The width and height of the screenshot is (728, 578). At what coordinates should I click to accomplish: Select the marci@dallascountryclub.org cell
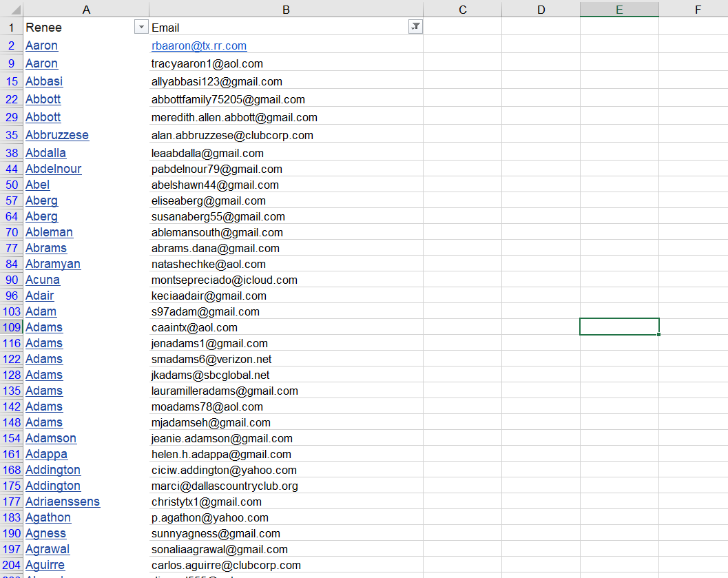tap(225, 486)
